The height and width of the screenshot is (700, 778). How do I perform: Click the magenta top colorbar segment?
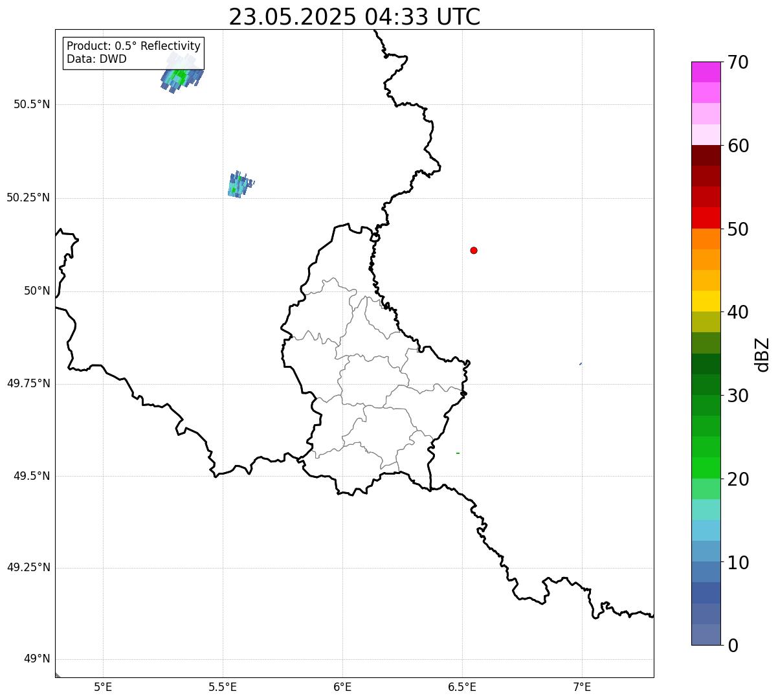point(706,72)
